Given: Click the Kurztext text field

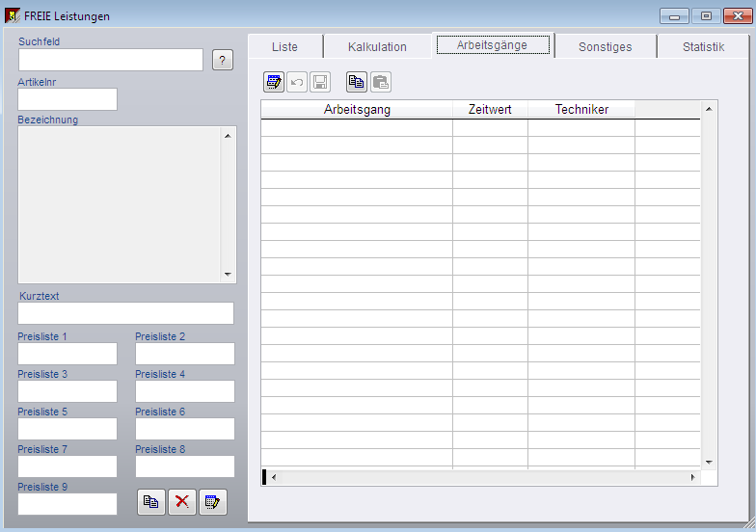Looking at the screenshot, I should 125,313.
